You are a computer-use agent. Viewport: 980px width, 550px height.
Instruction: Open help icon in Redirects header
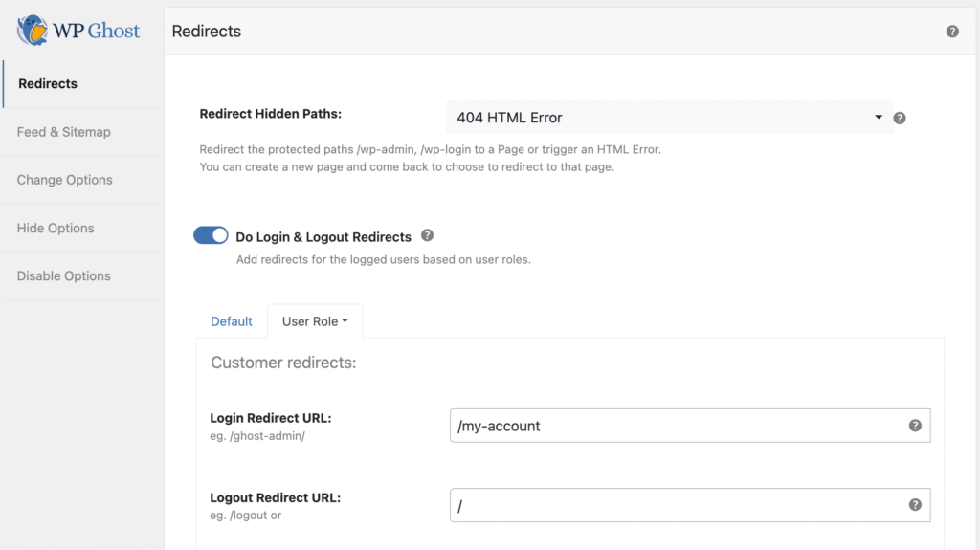(952, 32)
